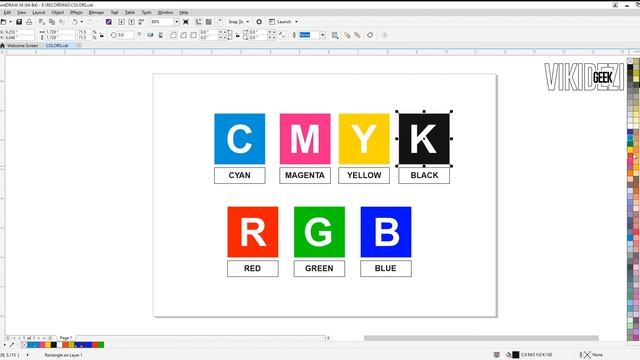Image resolution: width=640 pixels, height=360 pixels.
Task: Toggle the relative corner scaling button
Action: (282, 35)
